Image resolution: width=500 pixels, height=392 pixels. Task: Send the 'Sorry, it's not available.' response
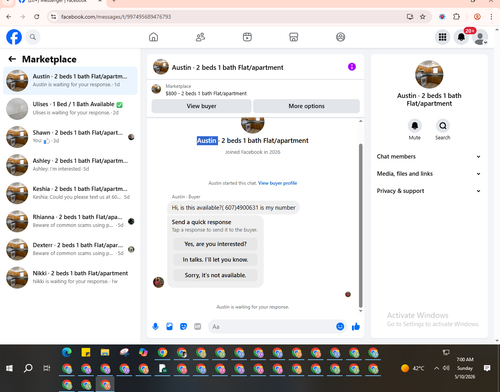(215, 275)
